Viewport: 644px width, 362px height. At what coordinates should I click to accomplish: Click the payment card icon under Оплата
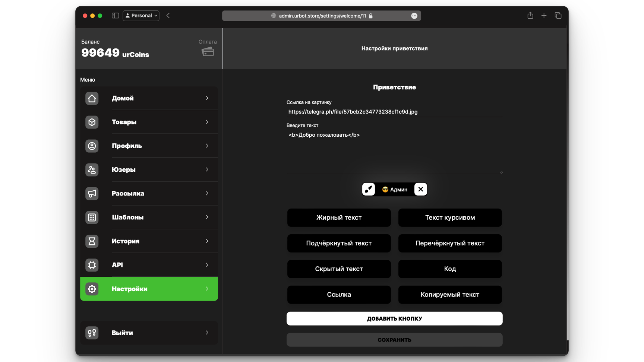208,52
